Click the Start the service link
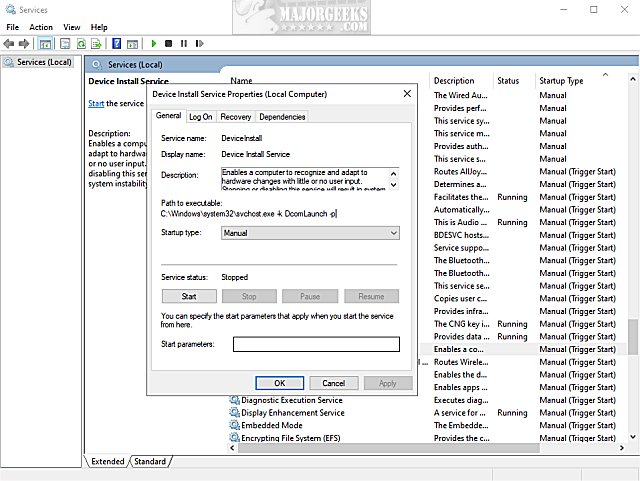This screenshot has width=640, height=481. [96, 103]
